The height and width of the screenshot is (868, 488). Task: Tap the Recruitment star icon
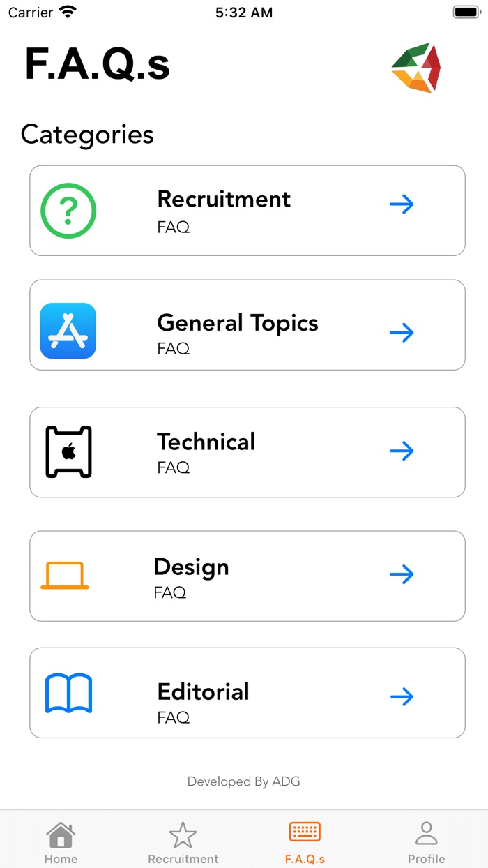coord(183,835)
